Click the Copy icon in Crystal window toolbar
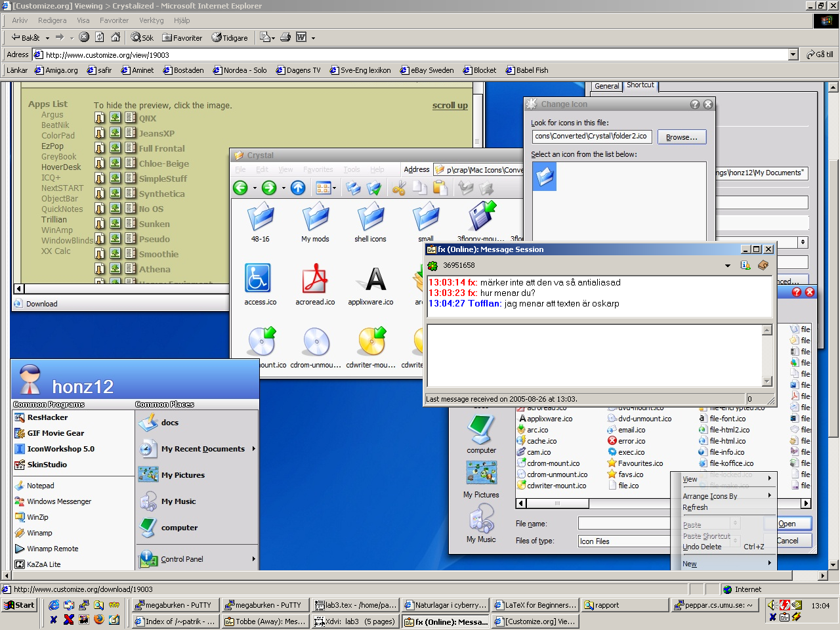This screenshot has width=840, height=630. click(x=420, y=188)
